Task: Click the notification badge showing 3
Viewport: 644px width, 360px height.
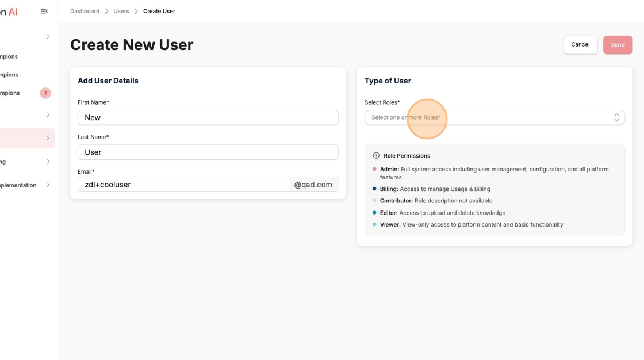Action: pos(45,93)
